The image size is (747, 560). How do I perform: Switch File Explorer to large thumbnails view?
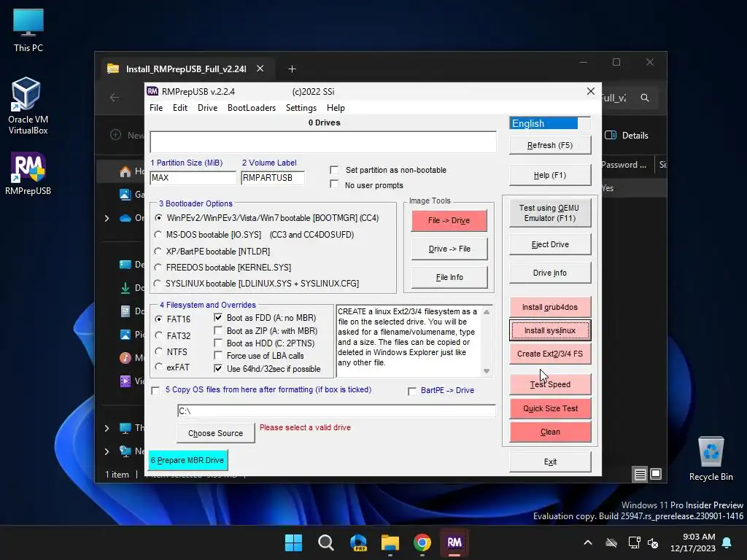coord(656,474)
